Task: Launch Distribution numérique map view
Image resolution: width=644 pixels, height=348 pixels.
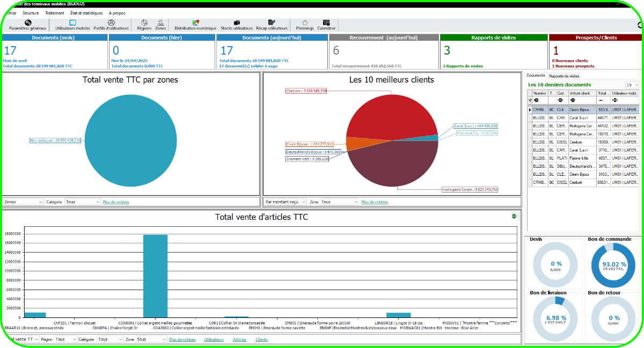Action: (x=195, y=25)
